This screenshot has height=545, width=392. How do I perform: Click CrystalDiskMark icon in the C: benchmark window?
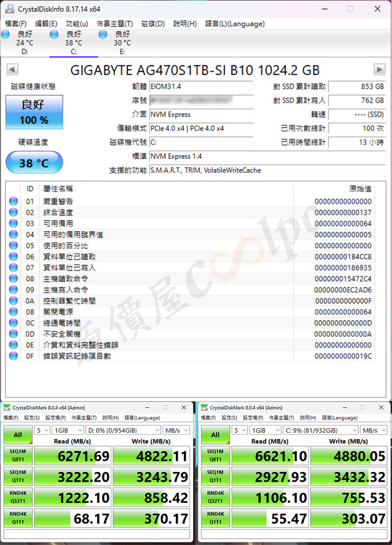pyautogui.click(x=204, y=407)
